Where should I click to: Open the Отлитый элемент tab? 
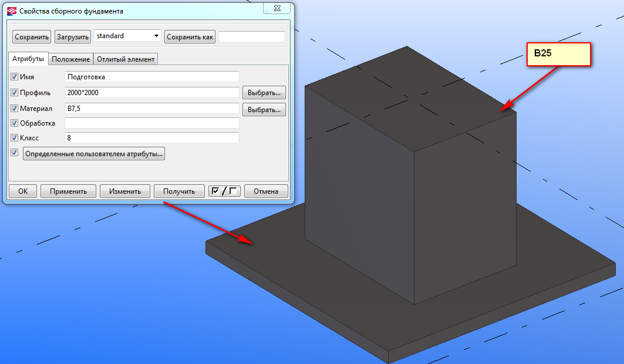(126, 59)
